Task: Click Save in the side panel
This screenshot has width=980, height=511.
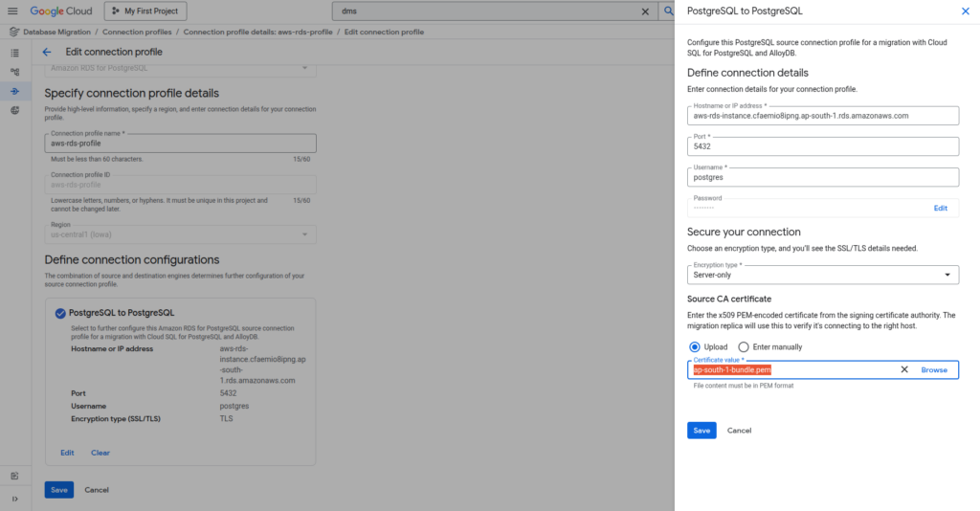Action: [702, 431]
